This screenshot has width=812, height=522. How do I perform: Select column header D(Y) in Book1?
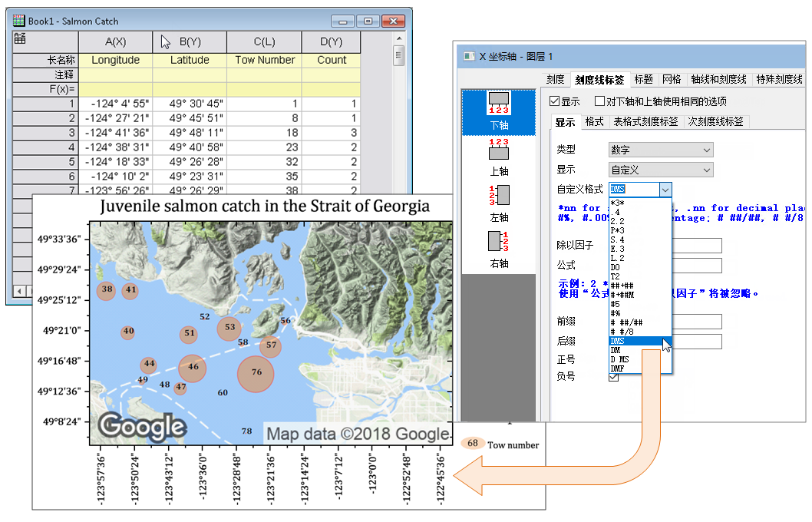pyautogui.click(x=331, y=42)
